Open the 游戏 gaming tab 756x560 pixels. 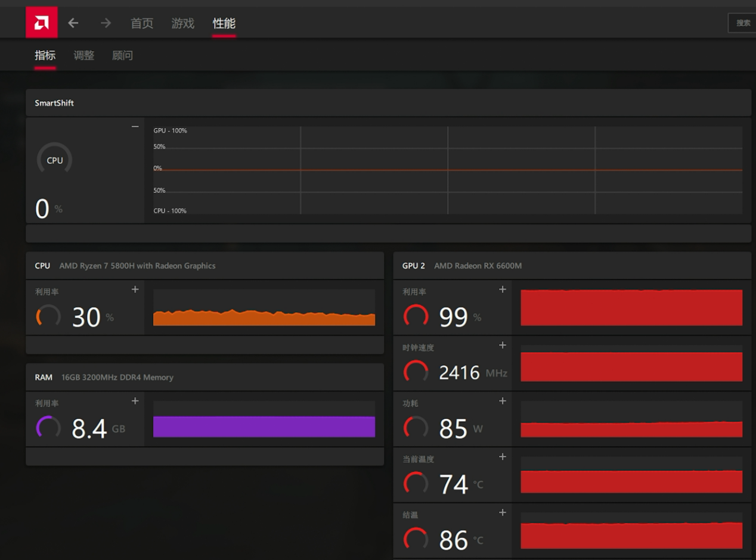[x=182, y=23]
